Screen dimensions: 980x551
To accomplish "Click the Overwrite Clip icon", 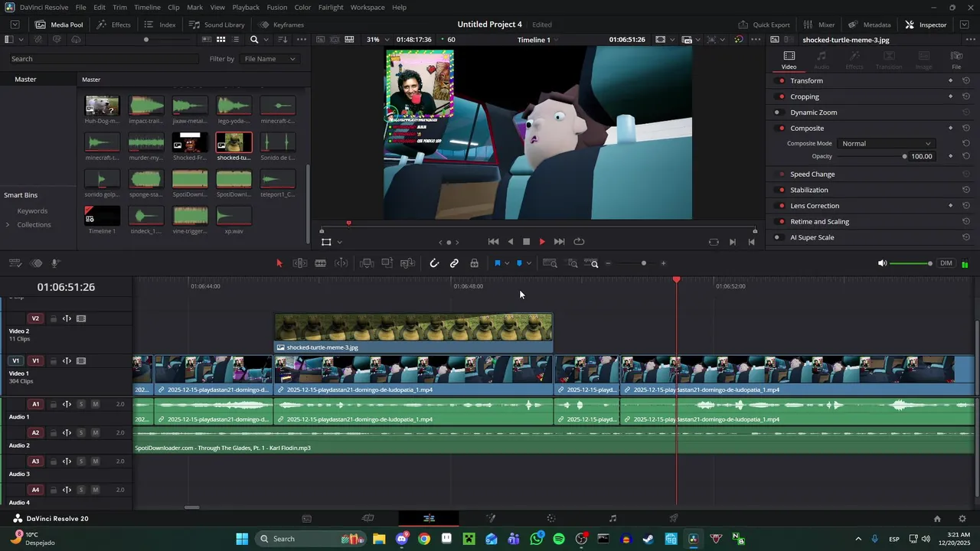I will click(387, 263).
